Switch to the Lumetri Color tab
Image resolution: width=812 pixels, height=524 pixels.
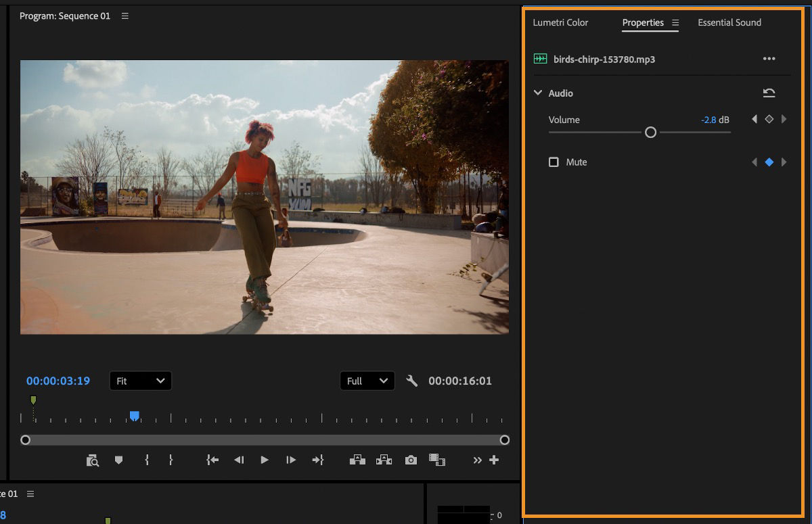(x=560, y=22)
